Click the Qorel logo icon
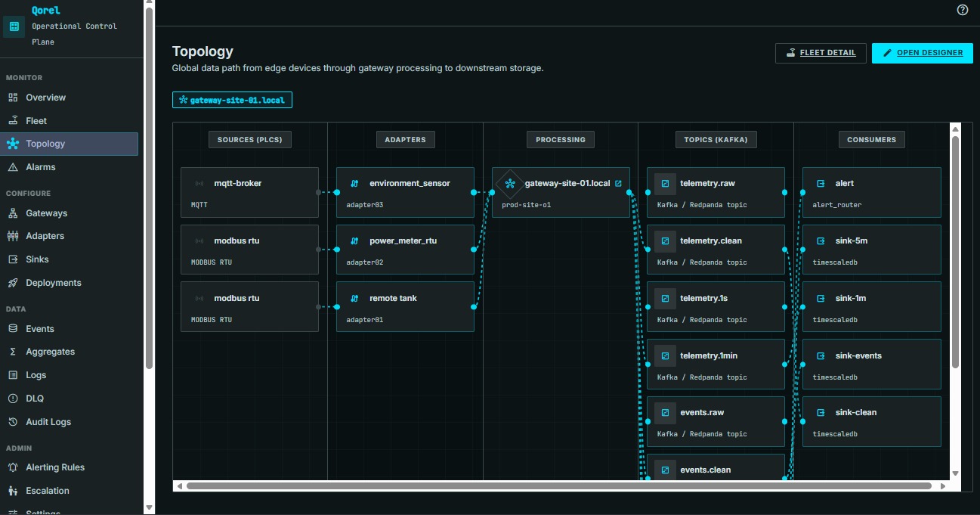The height and width of the screenshot is (515, 980). pyautogui.click(x=14, y=26)
